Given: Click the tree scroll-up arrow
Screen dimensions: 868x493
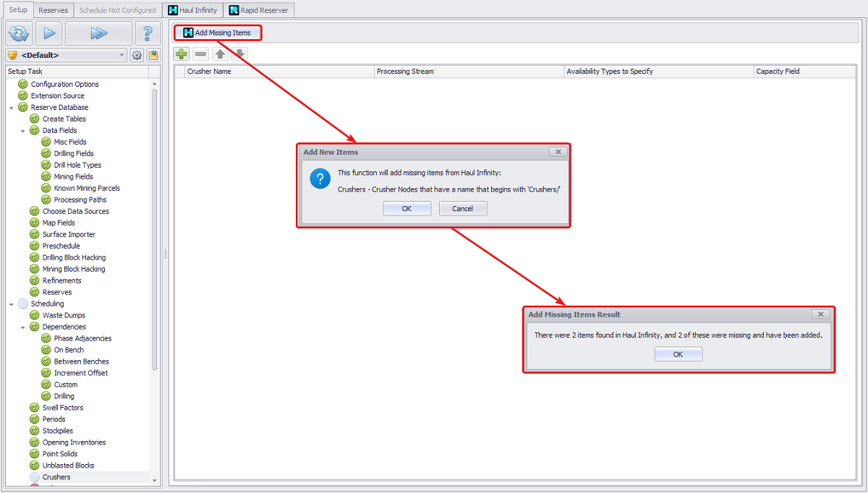Looking at the screenshot, I should pyautogui.click(x=154, y=84).
